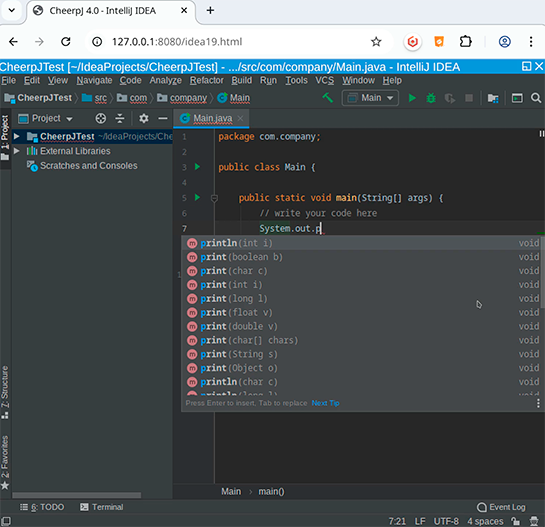Viewport: 545px width, 527px height.
Task: Click the Project panel horizontal scrollbar
Action: tap(77, 495)
